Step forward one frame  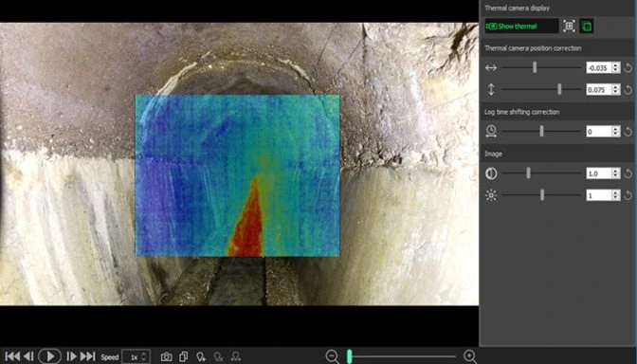[71, 356]
